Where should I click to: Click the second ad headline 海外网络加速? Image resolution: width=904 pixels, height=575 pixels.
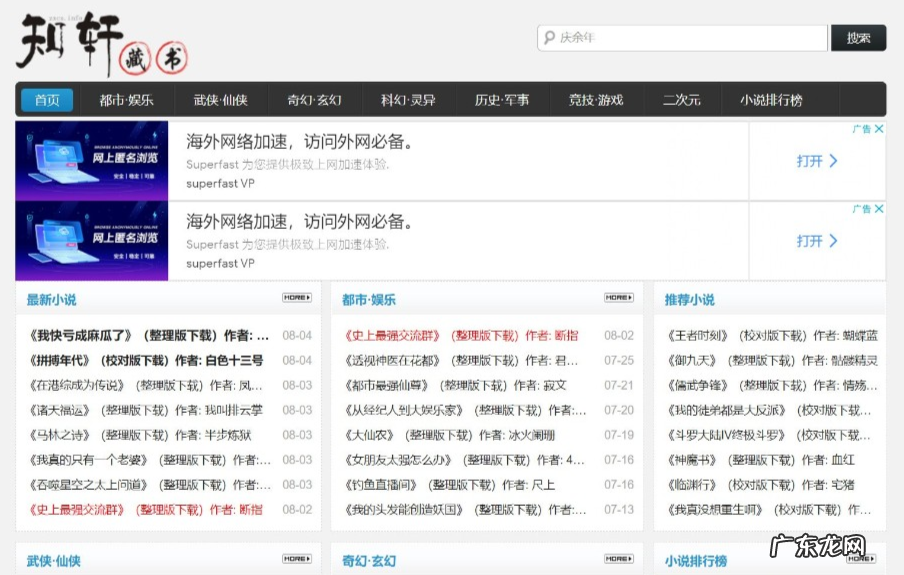300,221
